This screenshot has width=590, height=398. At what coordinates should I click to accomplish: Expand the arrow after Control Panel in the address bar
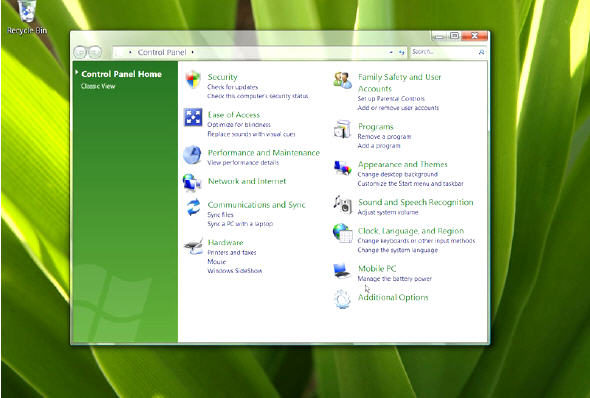point(193,52)
